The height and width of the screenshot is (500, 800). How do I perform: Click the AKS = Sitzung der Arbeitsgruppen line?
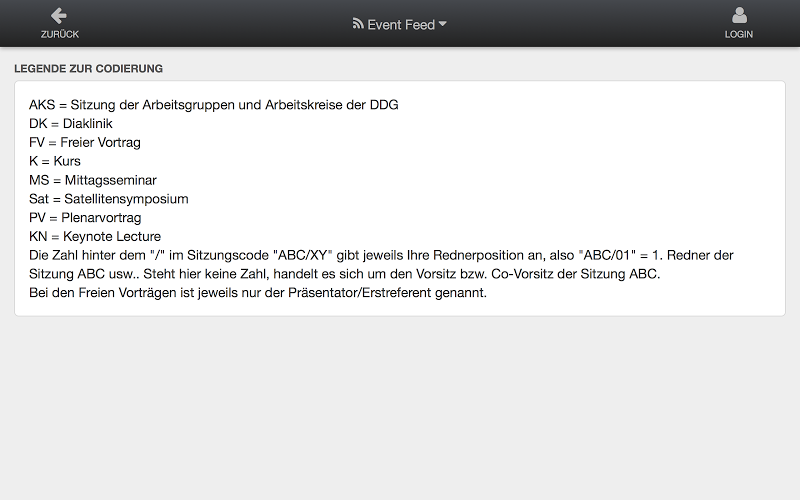214,105
